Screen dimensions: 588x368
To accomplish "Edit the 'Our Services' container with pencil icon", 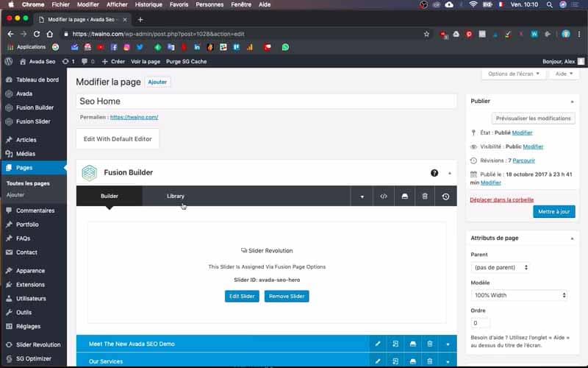I will pyautogui.click(x=378, y=361).
